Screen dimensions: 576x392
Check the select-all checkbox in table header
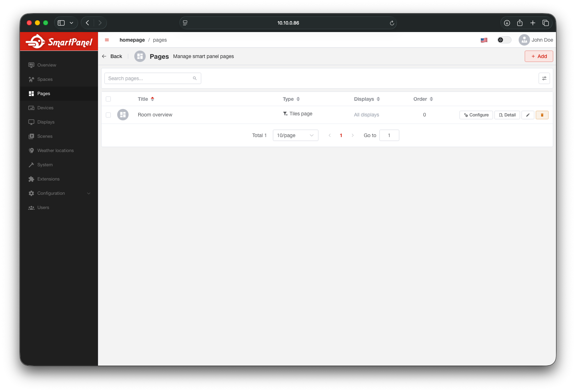pyautogui.click(x=108, y=99)
